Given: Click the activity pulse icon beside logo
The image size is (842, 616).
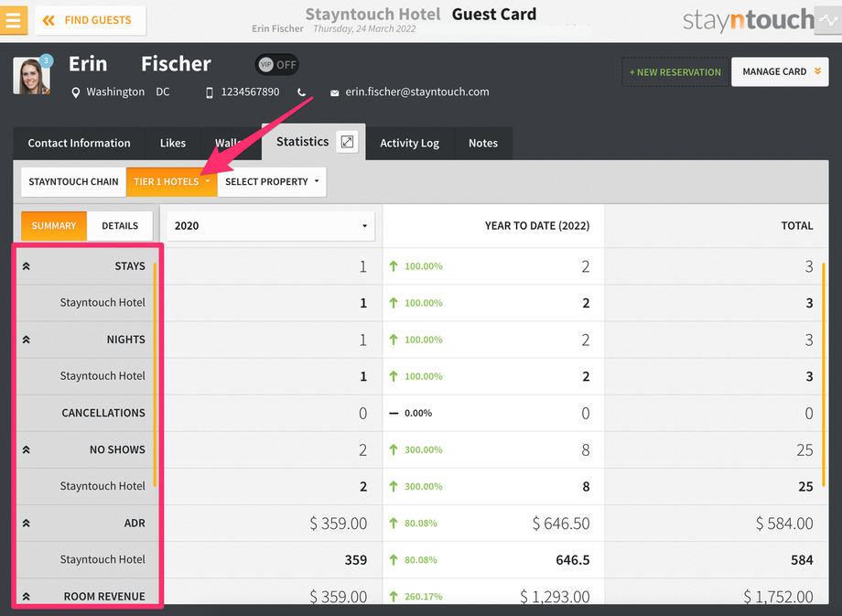Looking at the screenshot, I should coord(828,20).
